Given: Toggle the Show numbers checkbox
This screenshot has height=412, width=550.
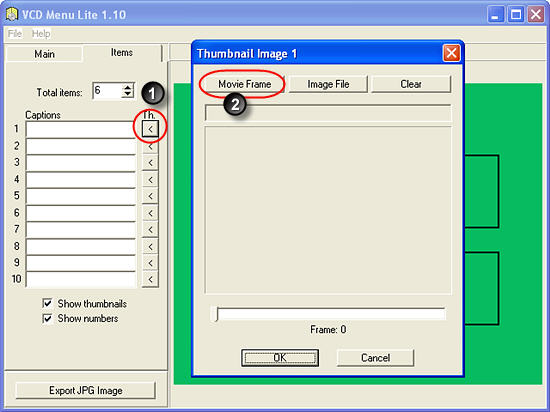Looking at the screenshot, I should point(47,318).
